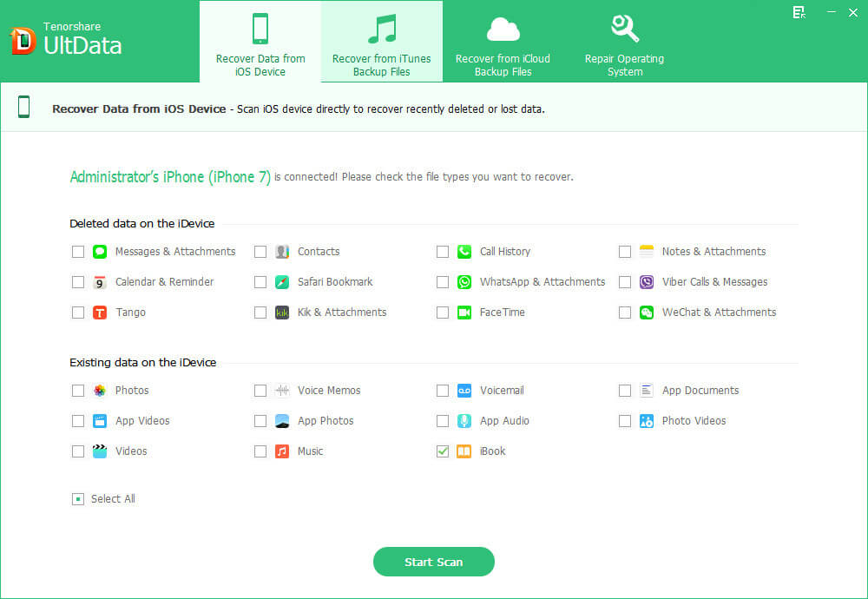Click the Videos clapperboard icon
Viewport: 868px width, 599px height.
pyautogui.click(x=100, y=451)
